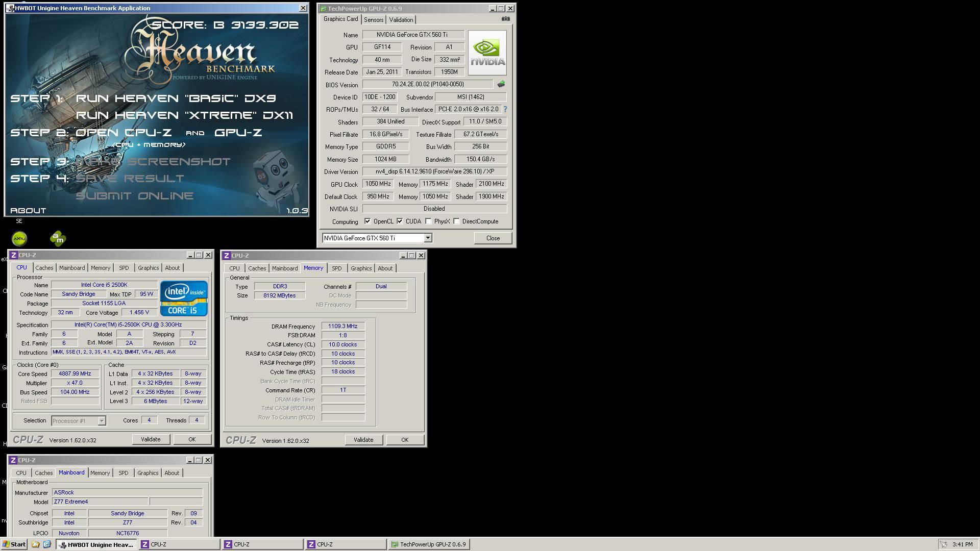Click the CPU-Z Mainboard window title icon
Image resolution: width=980 pixels, height=551 pixels.
(14, 460)
